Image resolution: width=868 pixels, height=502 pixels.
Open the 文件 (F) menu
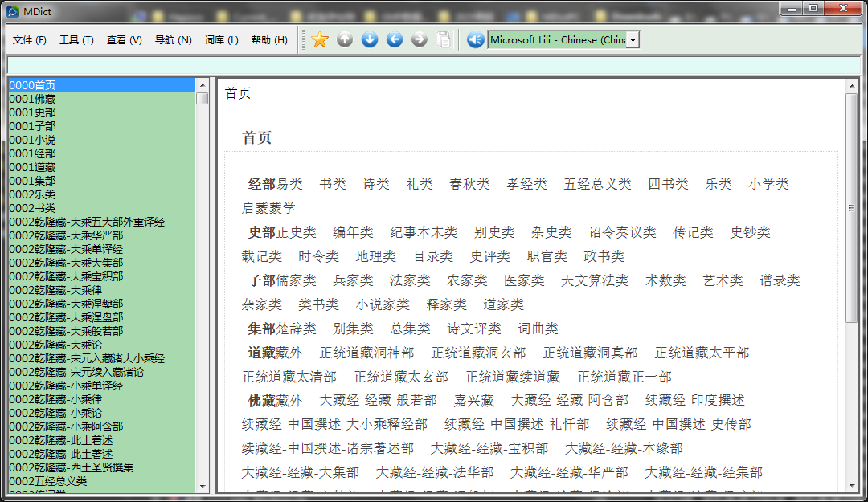30,40
